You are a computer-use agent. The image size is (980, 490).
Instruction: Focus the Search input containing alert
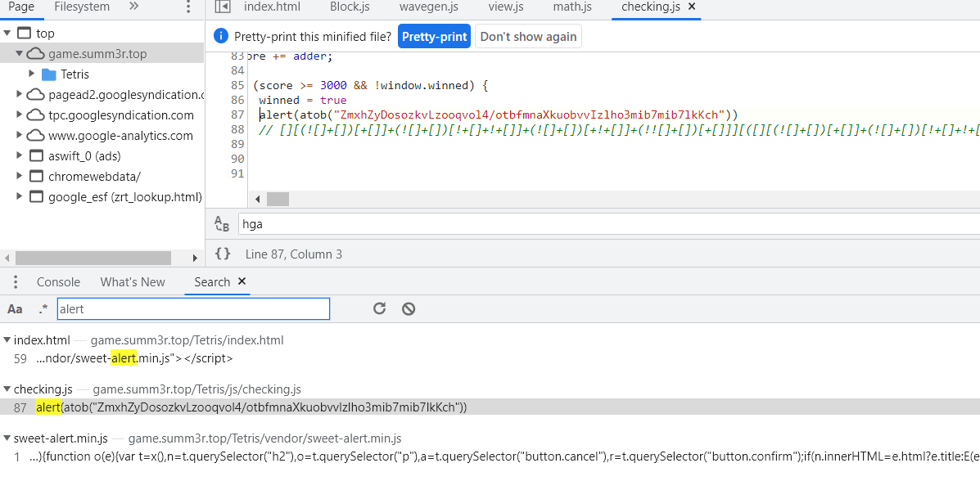point(193,309)
